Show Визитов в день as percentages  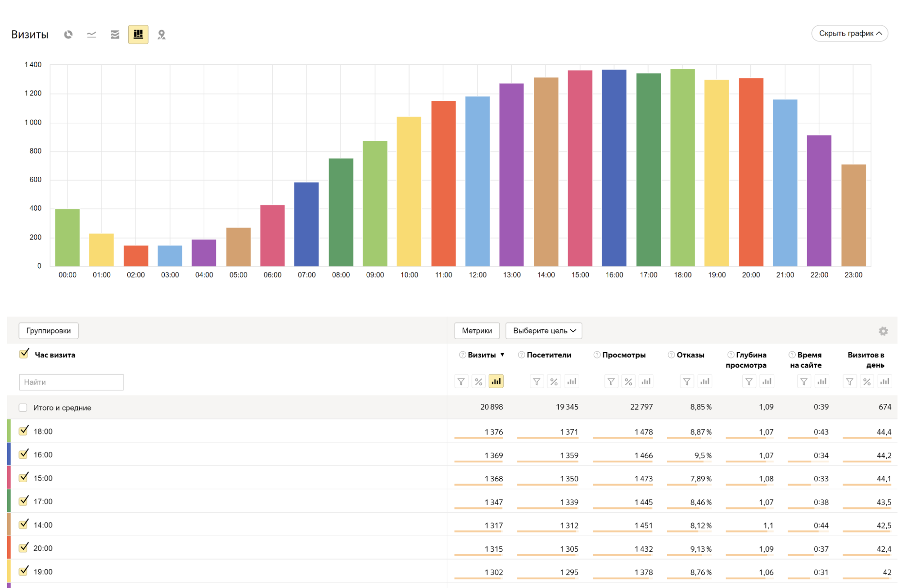866,382
